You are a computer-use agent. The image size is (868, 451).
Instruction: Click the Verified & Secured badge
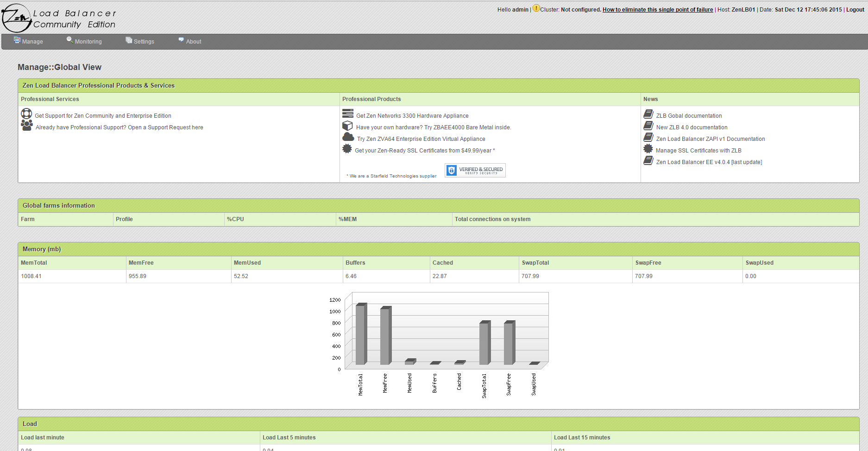475,170
